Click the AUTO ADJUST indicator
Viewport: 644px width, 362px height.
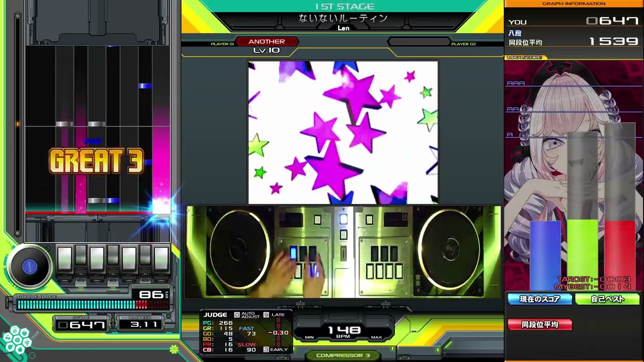tap(247, 315)
